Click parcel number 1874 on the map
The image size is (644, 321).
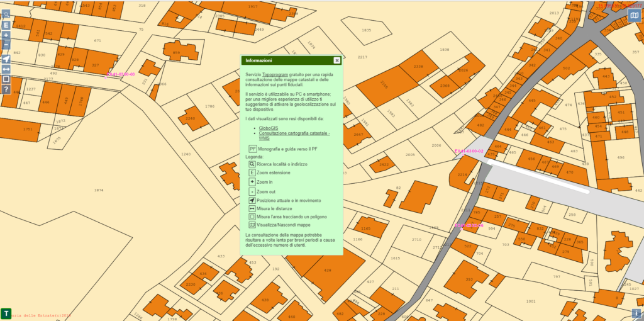pos(99,190)
